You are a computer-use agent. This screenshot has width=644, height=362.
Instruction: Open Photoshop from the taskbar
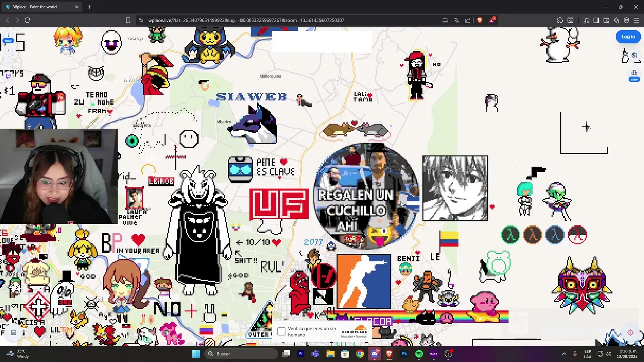tap(404, 354)
